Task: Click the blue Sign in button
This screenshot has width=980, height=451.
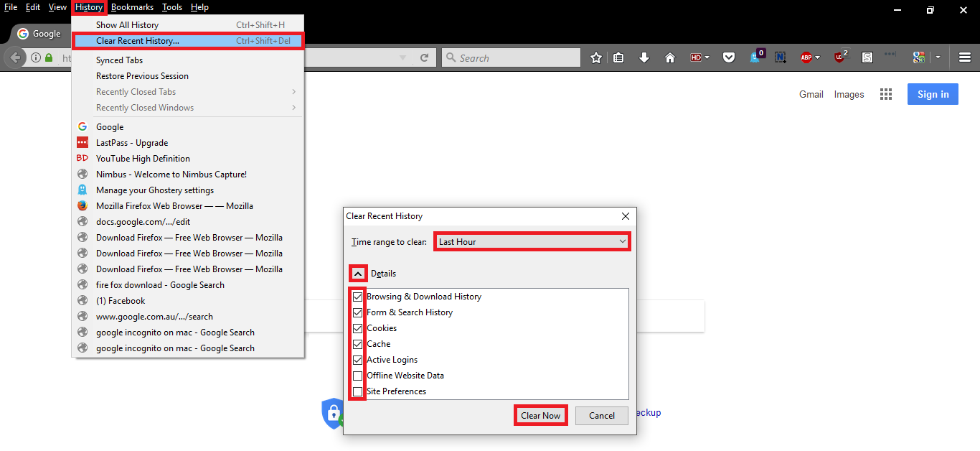Action: coord(933,94)
